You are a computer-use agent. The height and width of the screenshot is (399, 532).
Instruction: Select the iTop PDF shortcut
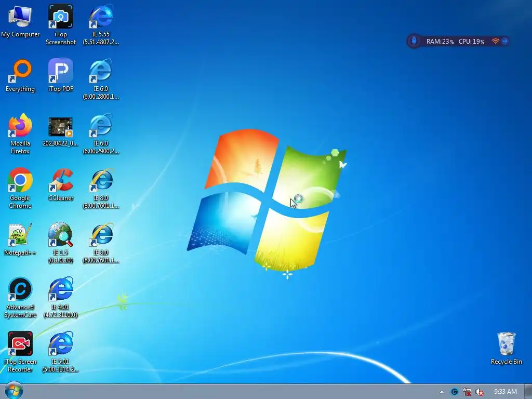(x=60, y=76)
